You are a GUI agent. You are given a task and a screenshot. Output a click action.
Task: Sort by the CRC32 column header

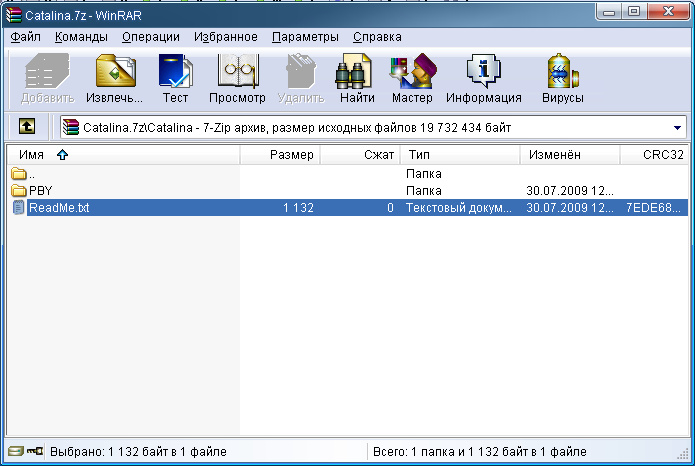pos(654,155)
